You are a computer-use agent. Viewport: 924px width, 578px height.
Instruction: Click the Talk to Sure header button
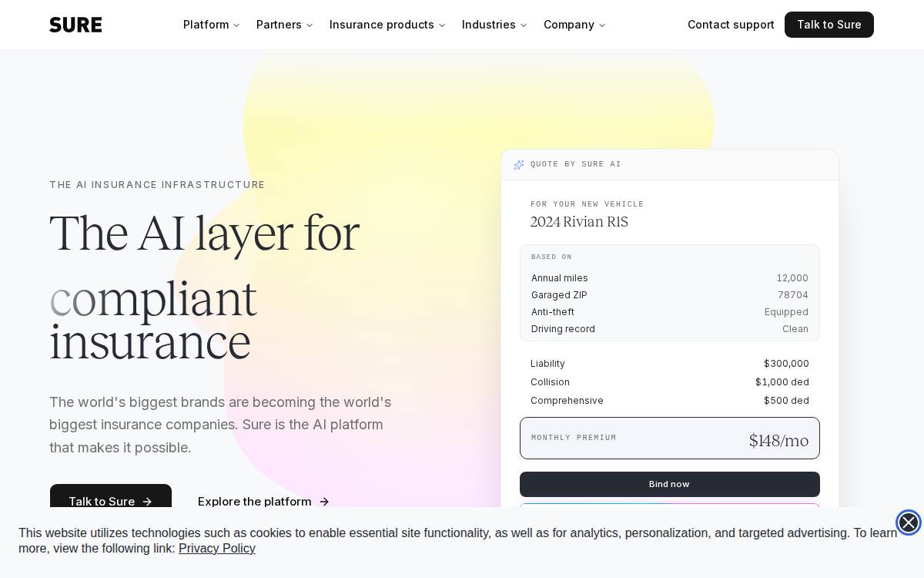coord(829,25)
